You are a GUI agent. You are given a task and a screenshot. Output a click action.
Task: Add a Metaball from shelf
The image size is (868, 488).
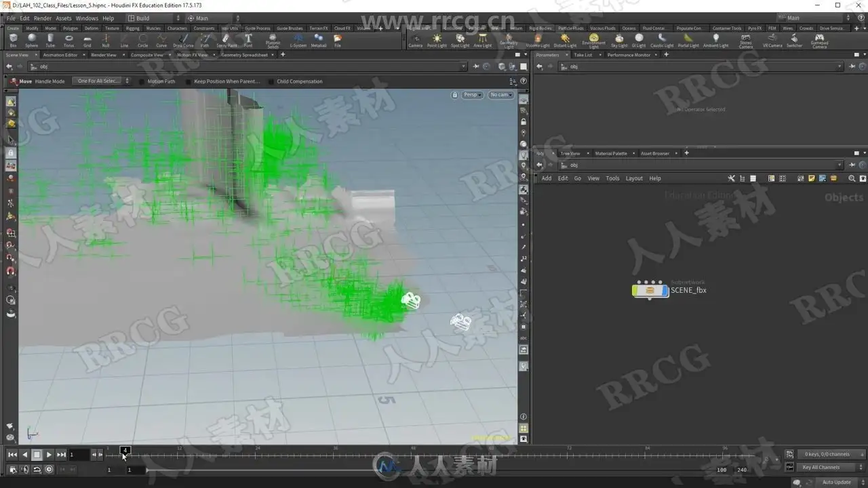point(318,41)
